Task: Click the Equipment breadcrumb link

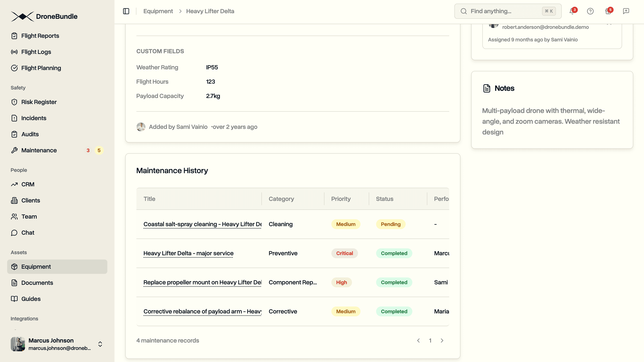Action: pyautogui.click(x=158, y=11)
